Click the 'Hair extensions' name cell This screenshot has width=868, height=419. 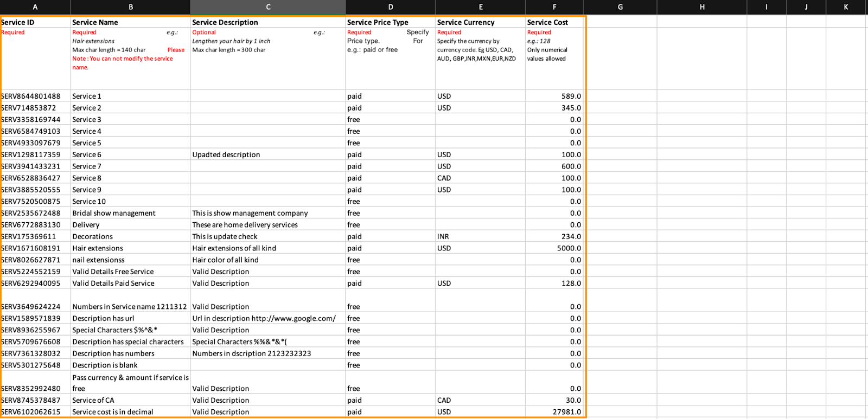pos(131,248)
